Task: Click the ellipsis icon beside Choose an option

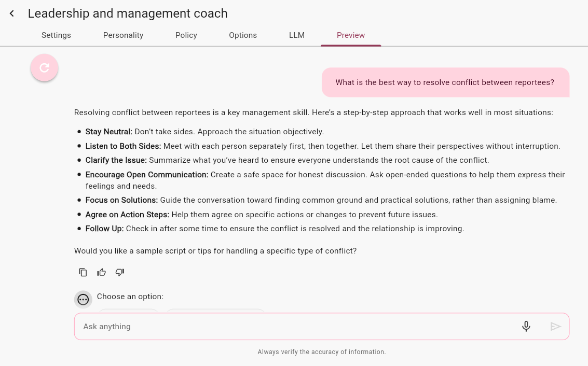Action: click(83, 299)
